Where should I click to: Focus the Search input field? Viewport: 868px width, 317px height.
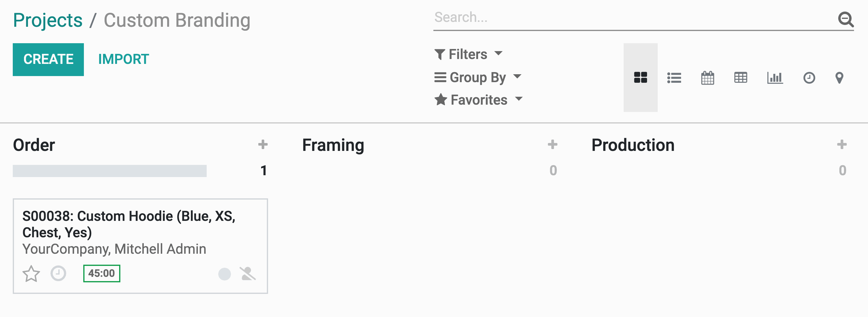[633, 18]
